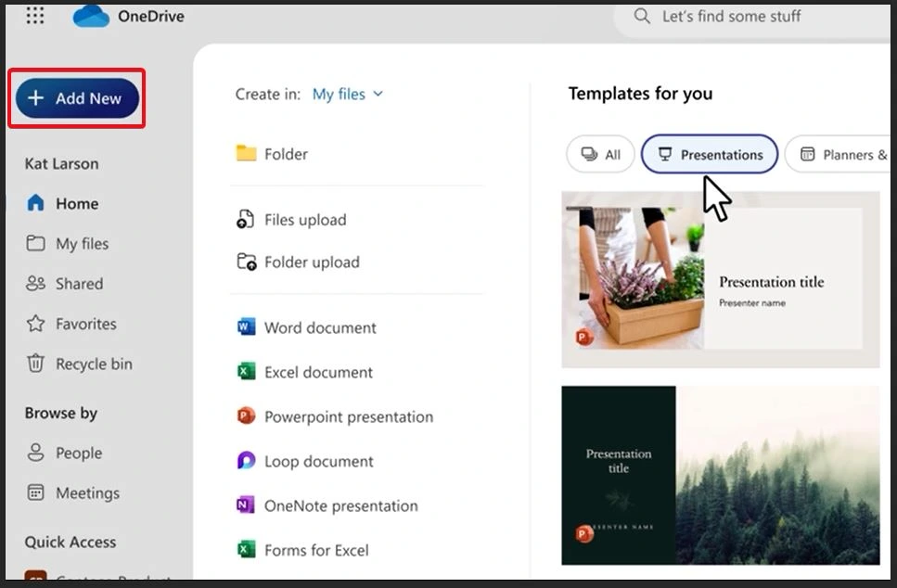The image size is (897, 588).
Task: Click the Word app icon
Action: coord(246,326)
